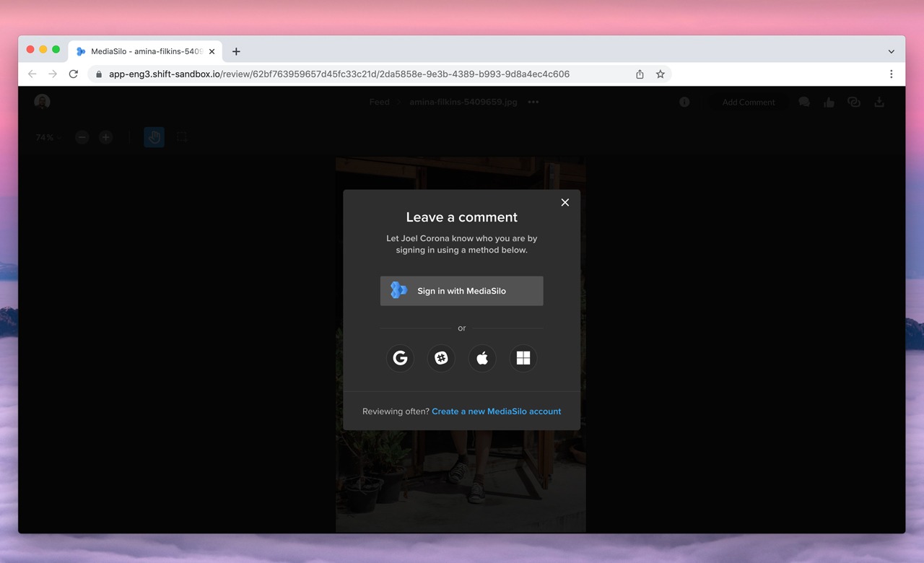Screen dimensions: 924x563
Task: Sign in using the Apple icon
Action: click(482, 358)
